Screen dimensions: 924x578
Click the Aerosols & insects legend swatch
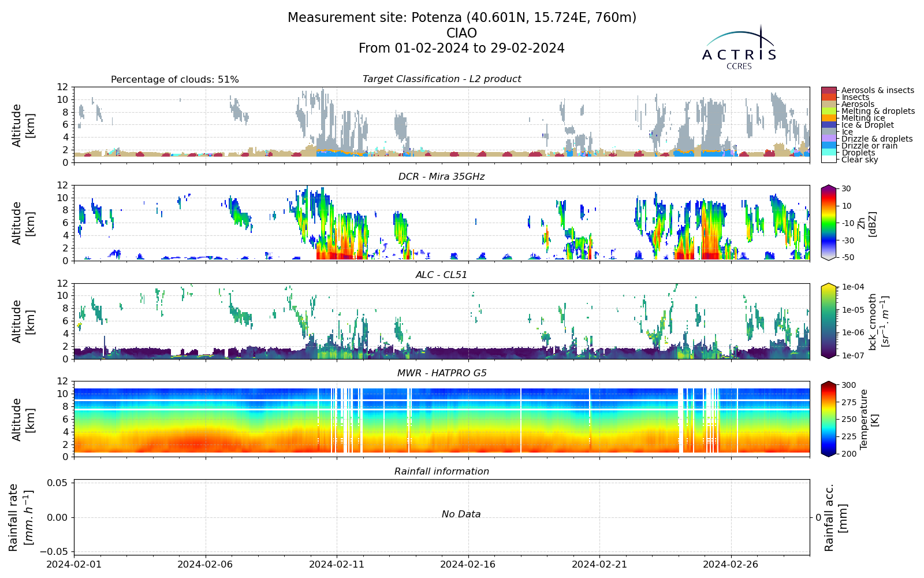[x=829, y=90]
